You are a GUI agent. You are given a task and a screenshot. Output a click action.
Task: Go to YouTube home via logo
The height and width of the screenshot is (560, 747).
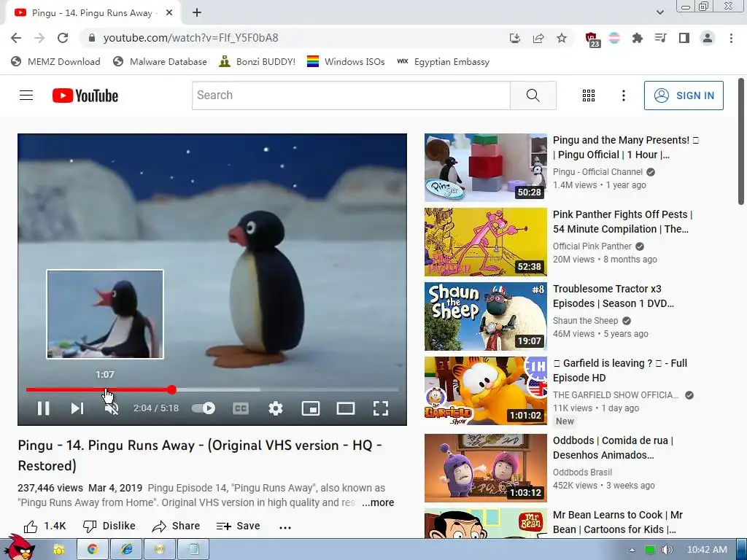click(x=85, y=96)
